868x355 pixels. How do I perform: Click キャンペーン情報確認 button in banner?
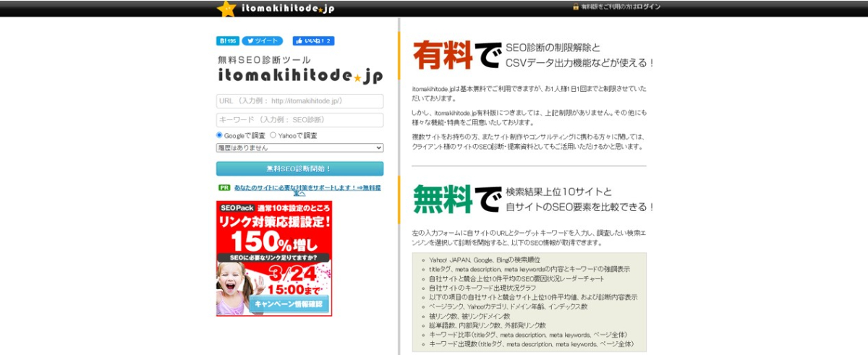[289, 304]
